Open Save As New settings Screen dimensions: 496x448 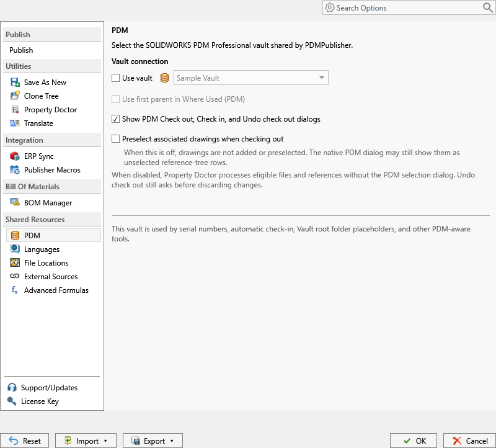(x=45, y=83)
